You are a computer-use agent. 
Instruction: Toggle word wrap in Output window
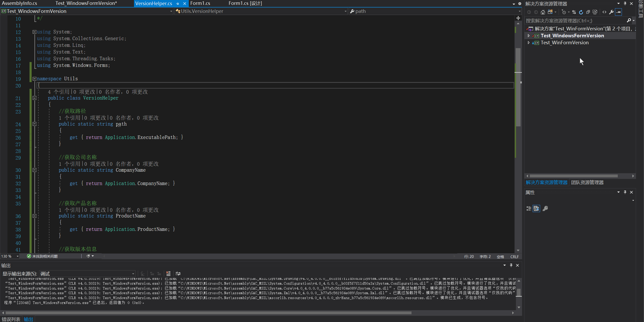pos(178,274)
